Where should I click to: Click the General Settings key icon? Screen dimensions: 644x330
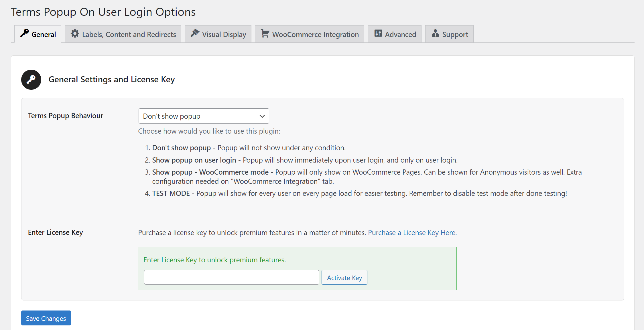31,79
